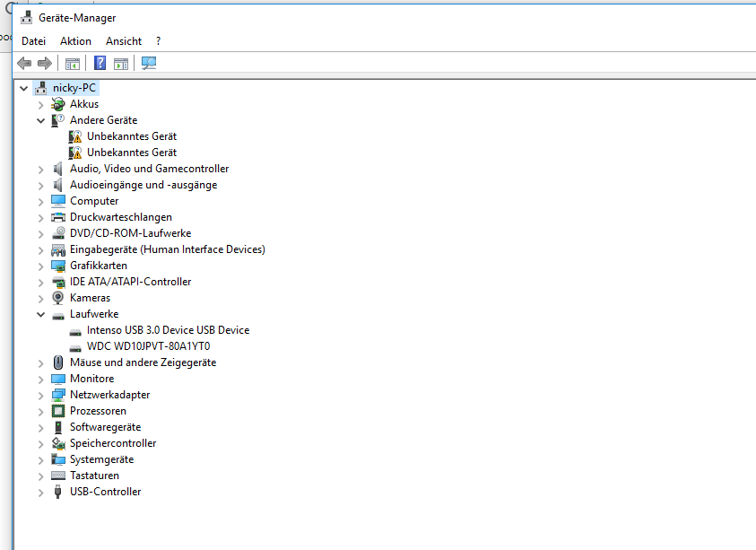Select Eingabegeräte (Human Interface Devices) label
The image size is (756, 550).
[168, 249]
